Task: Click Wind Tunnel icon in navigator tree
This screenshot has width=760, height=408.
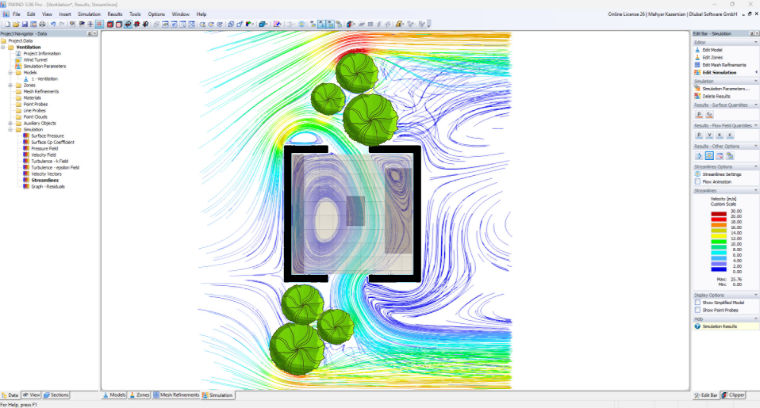Action: [x=18, y=60]
